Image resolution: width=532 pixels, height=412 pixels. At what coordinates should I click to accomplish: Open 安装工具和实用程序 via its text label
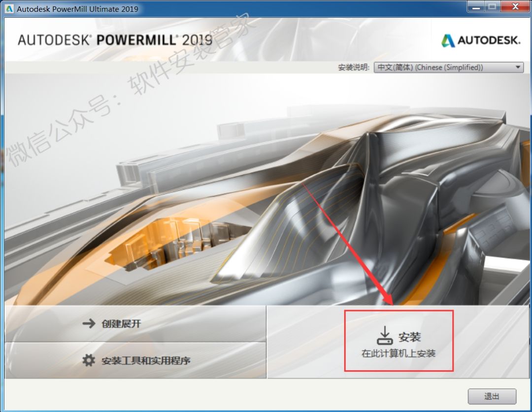click(146, 360)
